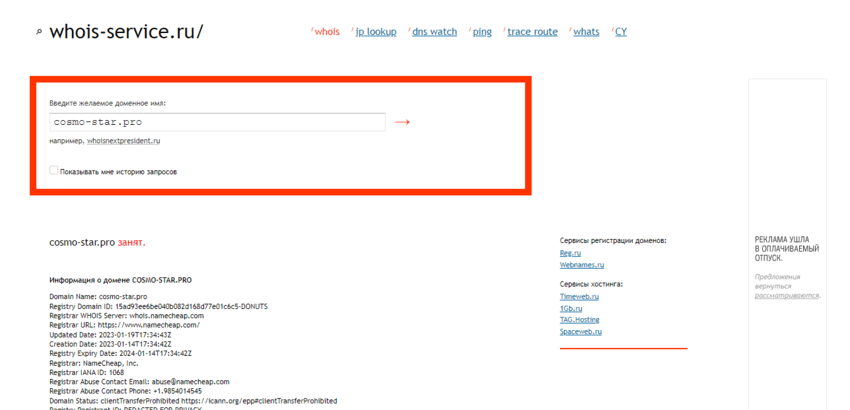850x410 pixels.
Task: Open the TAG.Hosting link
Action: [579, 320]
